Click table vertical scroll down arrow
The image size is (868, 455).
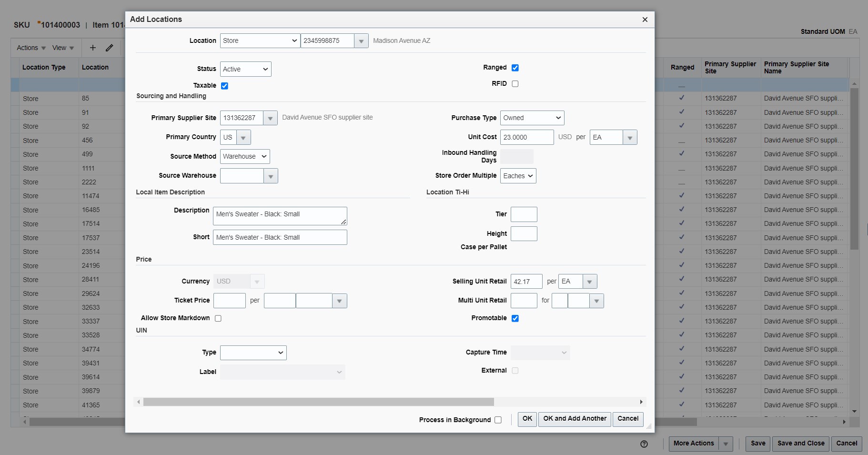point(854,411)
